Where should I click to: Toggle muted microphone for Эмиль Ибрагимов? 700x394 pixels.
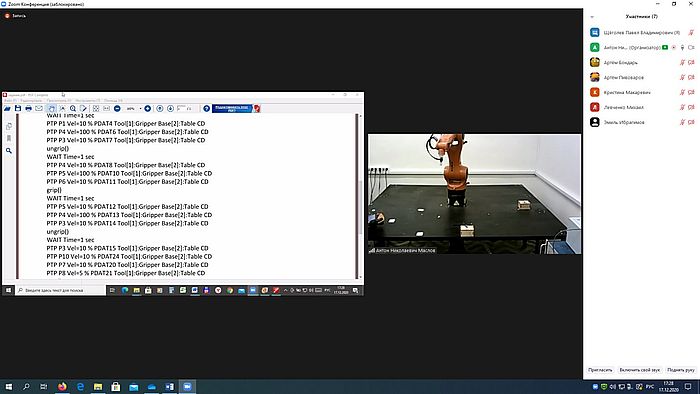(x=682, y=122)
